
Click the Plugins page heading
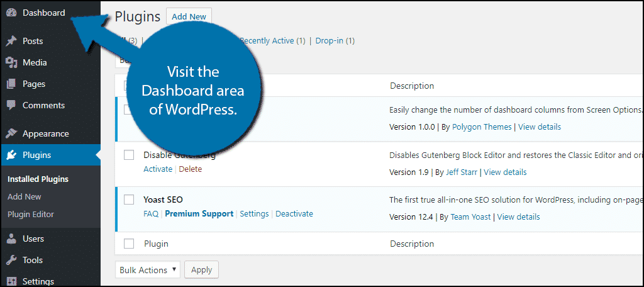coord(138,16)
